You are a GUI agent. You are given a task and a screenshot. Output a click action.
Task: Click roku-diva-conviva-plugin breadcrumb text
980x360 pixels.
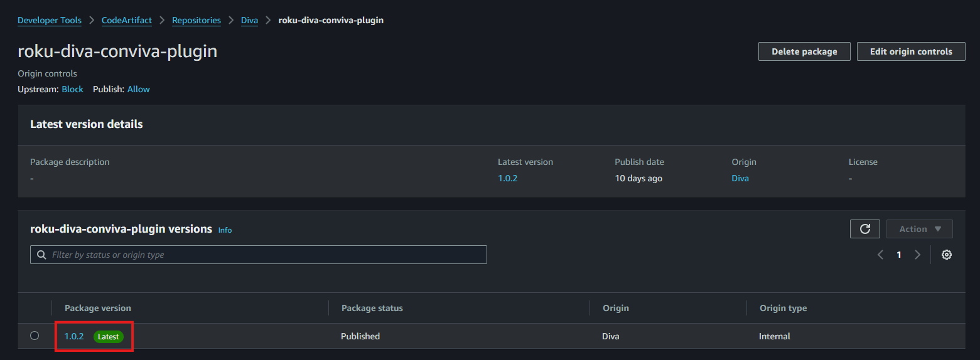[331, 20]
